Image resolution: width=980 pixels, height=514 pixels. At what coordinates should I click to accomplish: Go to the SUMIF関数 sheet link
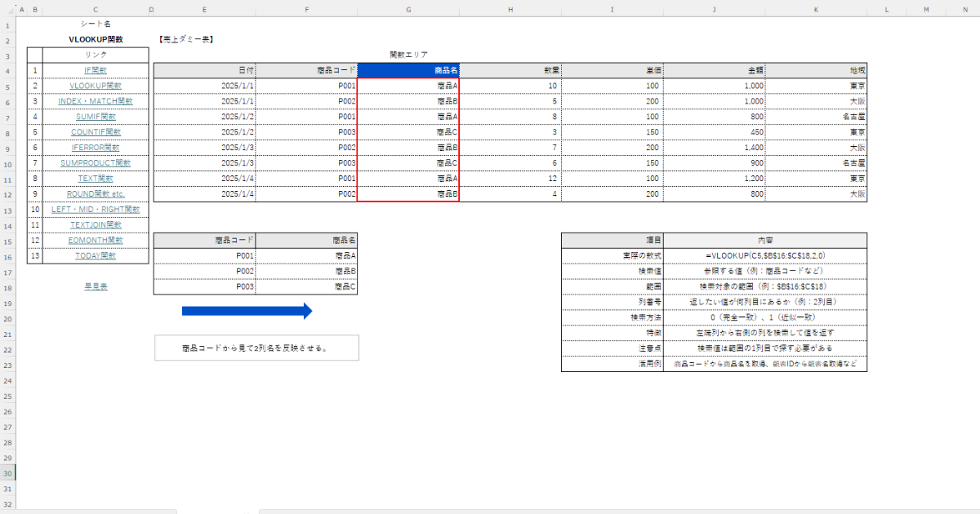pos(96,117)
